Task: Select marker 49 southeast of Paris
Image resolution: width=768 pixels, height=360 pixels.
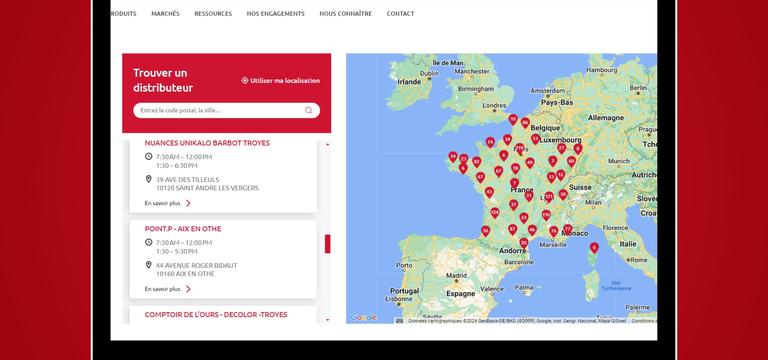Action: [529, 163]
